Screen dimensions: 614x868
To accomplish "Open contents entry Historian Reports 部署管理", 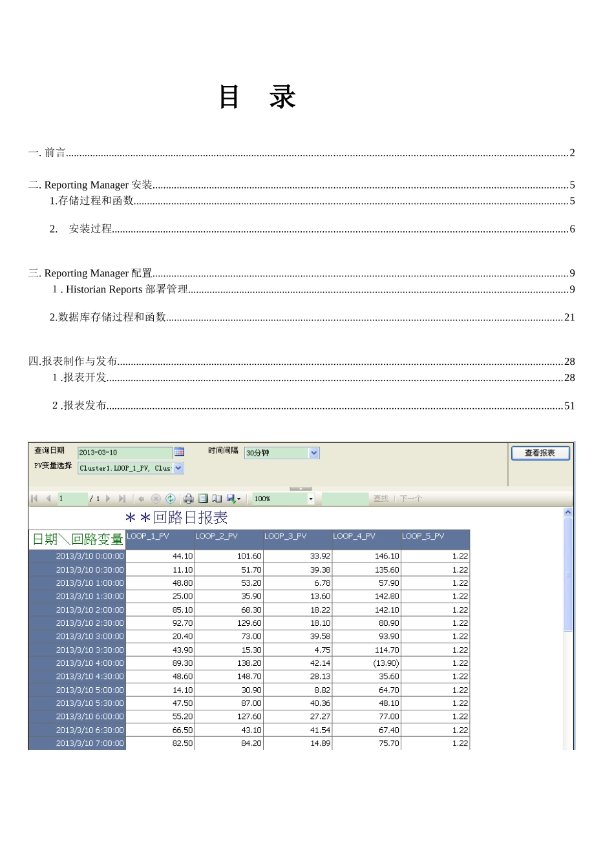I will tap(313, 289).
